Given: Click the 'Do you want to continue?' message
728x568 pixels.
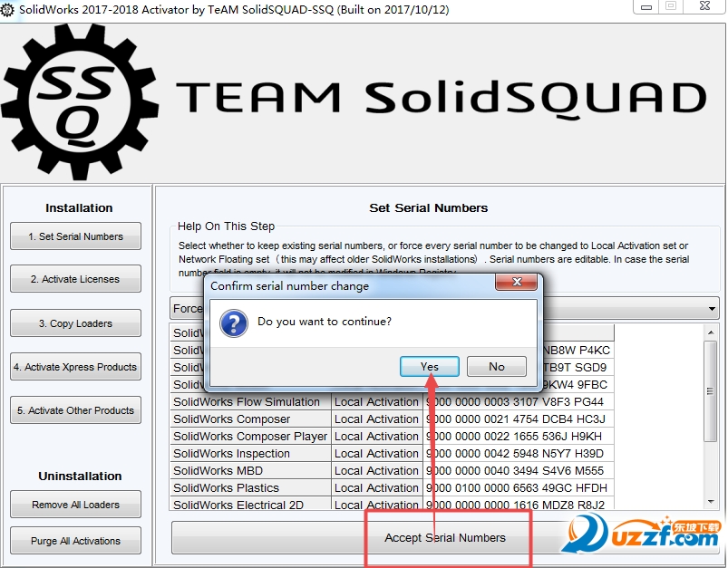Looking at the screenshot, I should 325,321.
